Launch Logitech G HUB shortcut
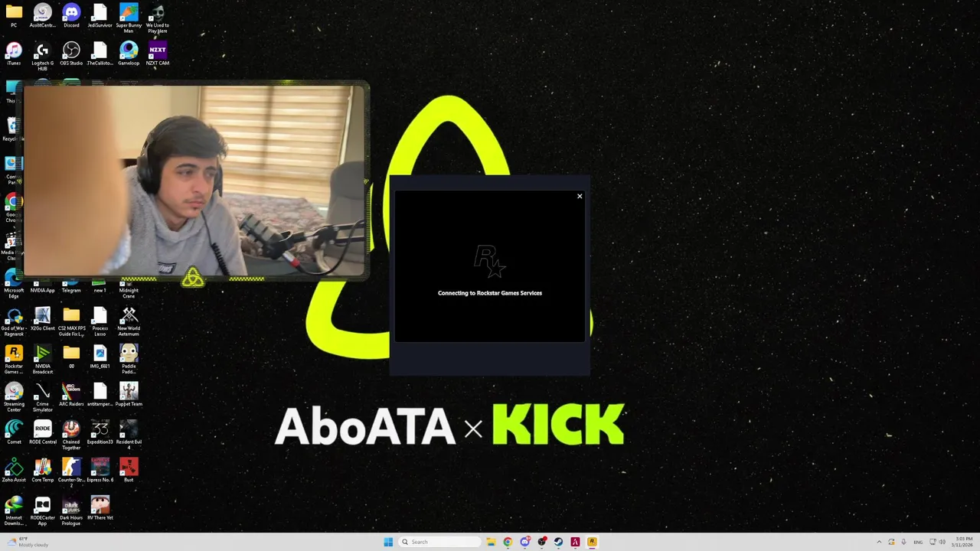This screenshot has height=551, width=980. coord(42,57)
